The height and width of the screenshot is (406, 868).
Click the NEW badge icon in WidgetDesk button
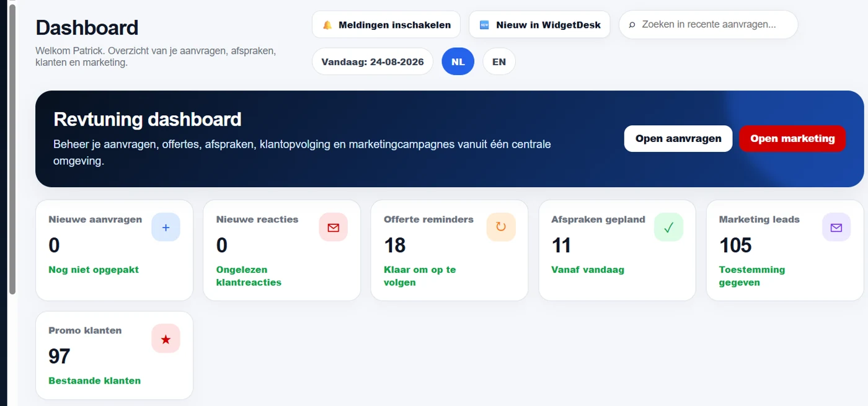485,25
